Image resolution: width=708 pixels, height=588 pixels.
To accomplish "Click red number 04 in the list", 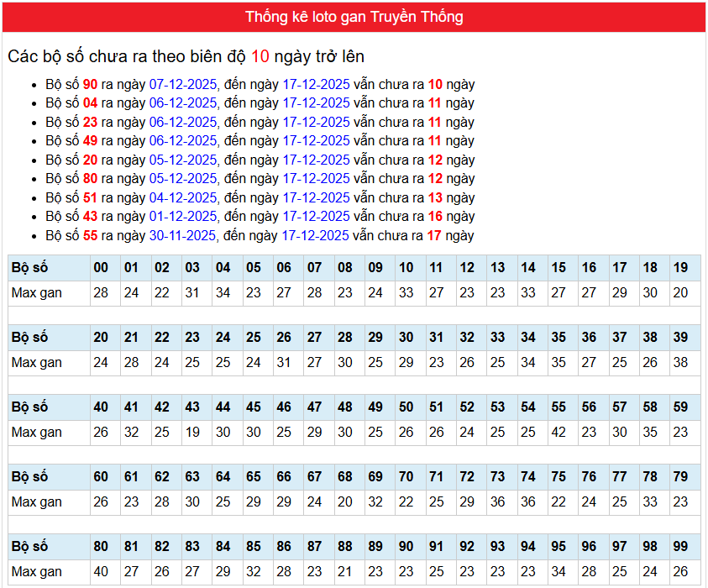I will click(x=90, y=103).
